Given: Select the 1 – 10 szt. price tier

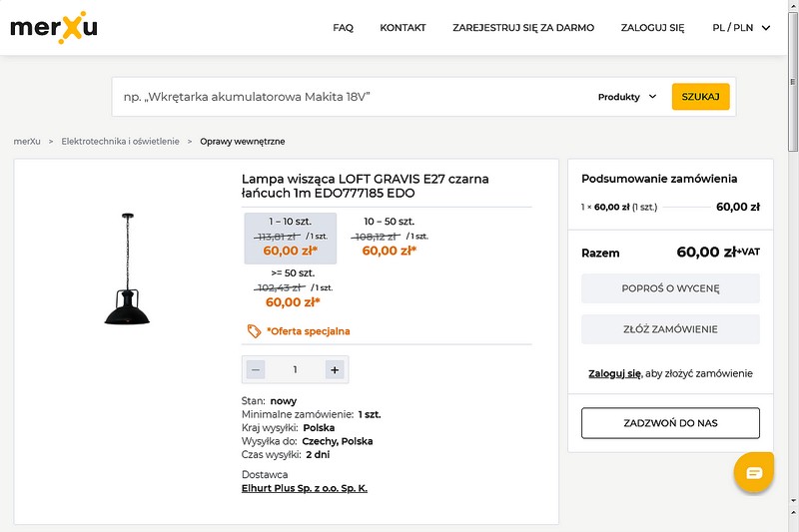Looking at the screenshot, I should pyautogui.click(x=291, y=238).
